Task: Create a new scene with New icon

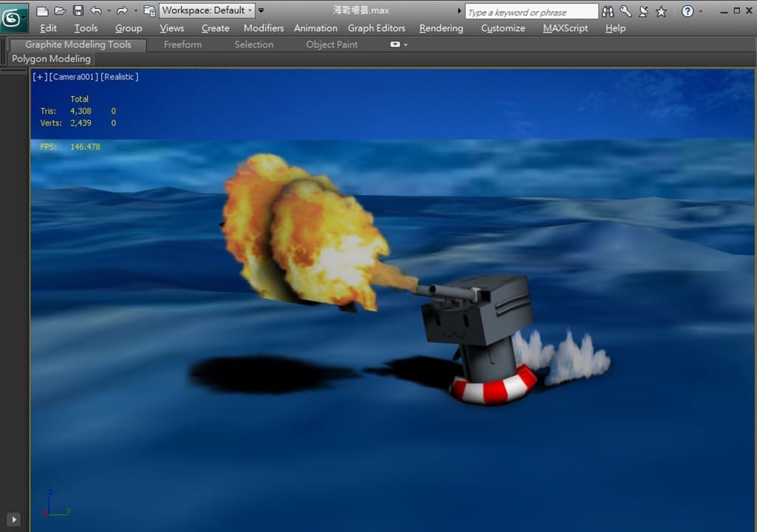Action: [x=42, y=11]
